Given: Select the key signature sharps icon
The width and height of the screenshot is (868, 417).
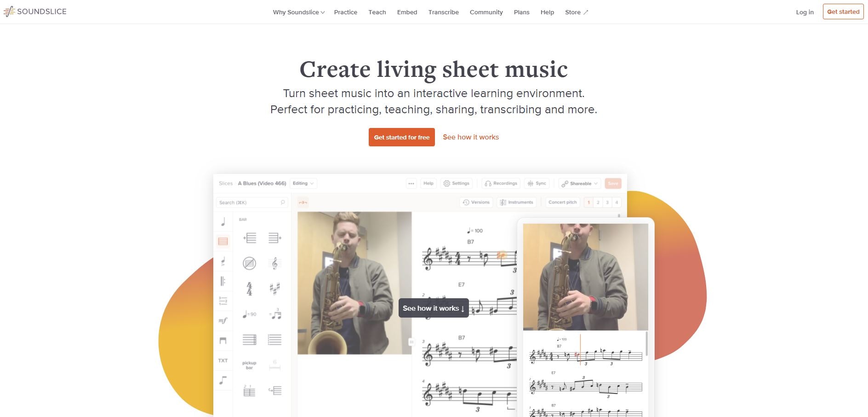Looking at the screenshot, I should click(x=274, y=289).
